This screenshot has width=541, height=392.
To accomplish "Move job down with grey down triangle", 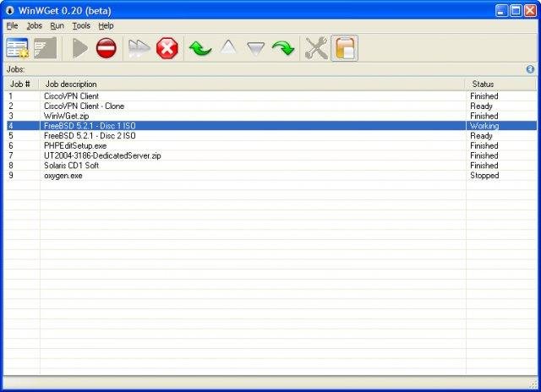I will [x=255, y=49].
